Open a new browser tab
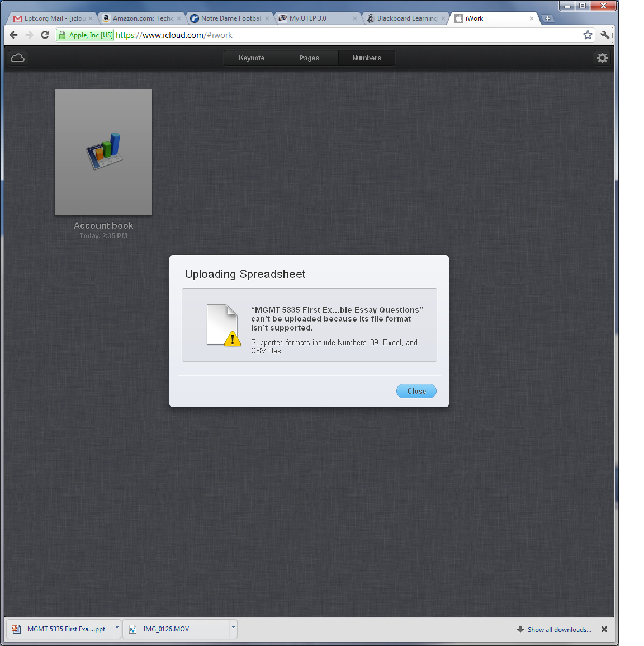This screenshot has width=644, height=646. [x=548, y=18]
